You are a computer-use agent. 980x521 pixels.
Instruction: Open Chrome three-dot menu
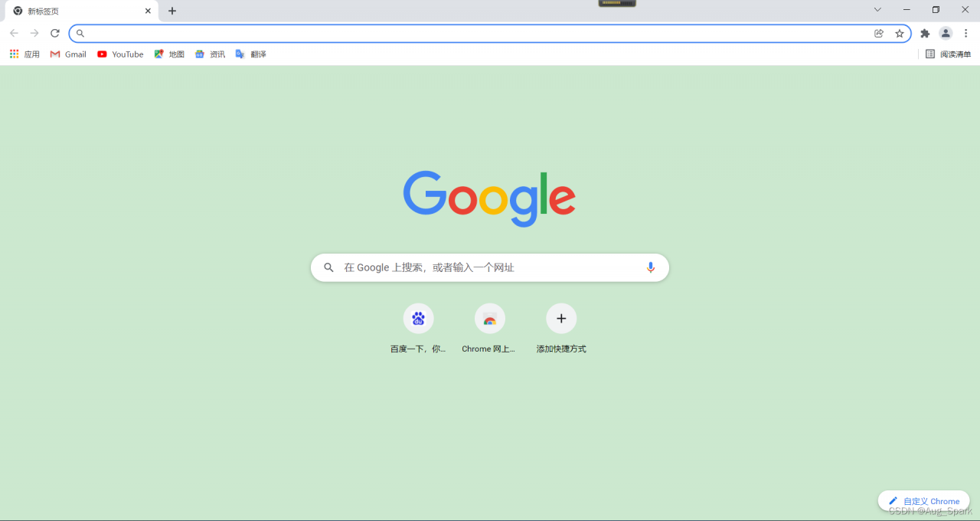966,33
